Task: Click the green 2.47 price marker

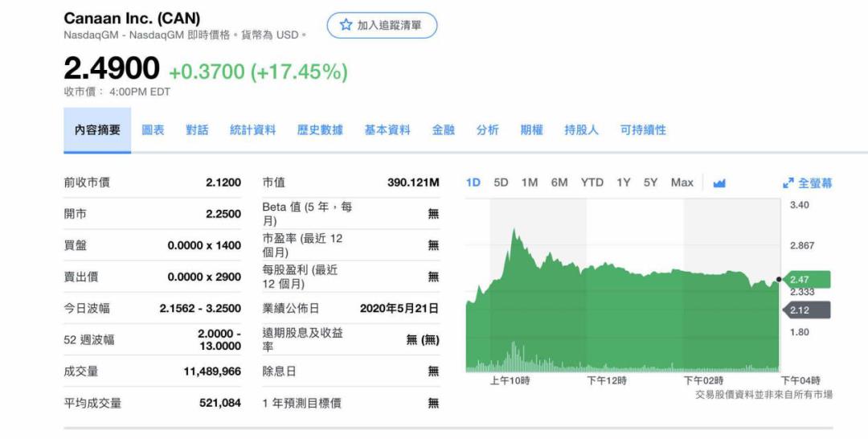Action: tap(806, 280)
